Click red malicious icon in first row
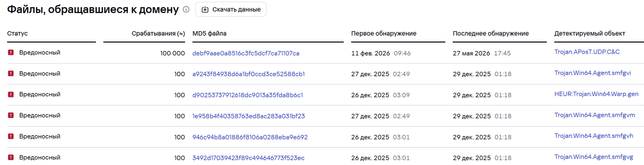Viewport: 644px width, 165px height. [11, 53]
